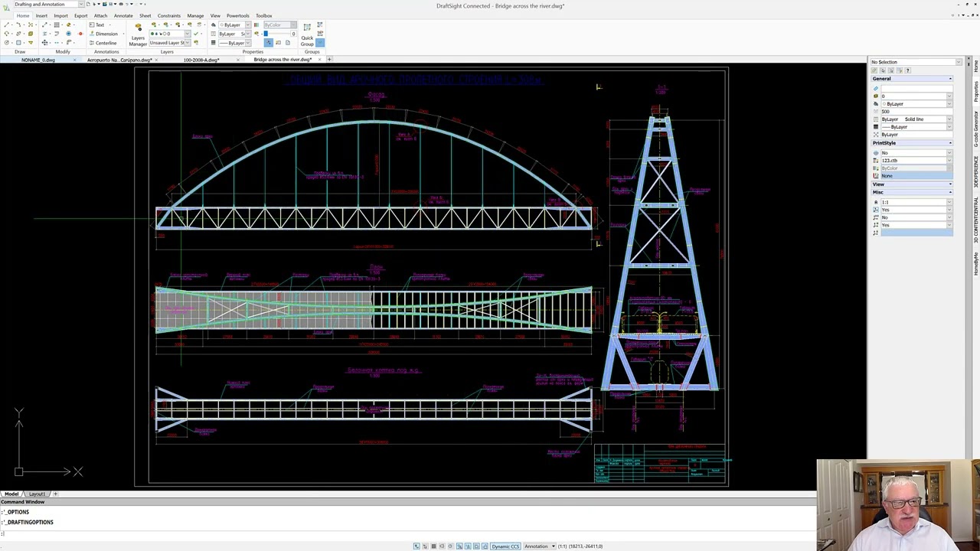Toggle Dynamic CCS in status bar
Screen dimensions: 980x551
coord(505,546)
